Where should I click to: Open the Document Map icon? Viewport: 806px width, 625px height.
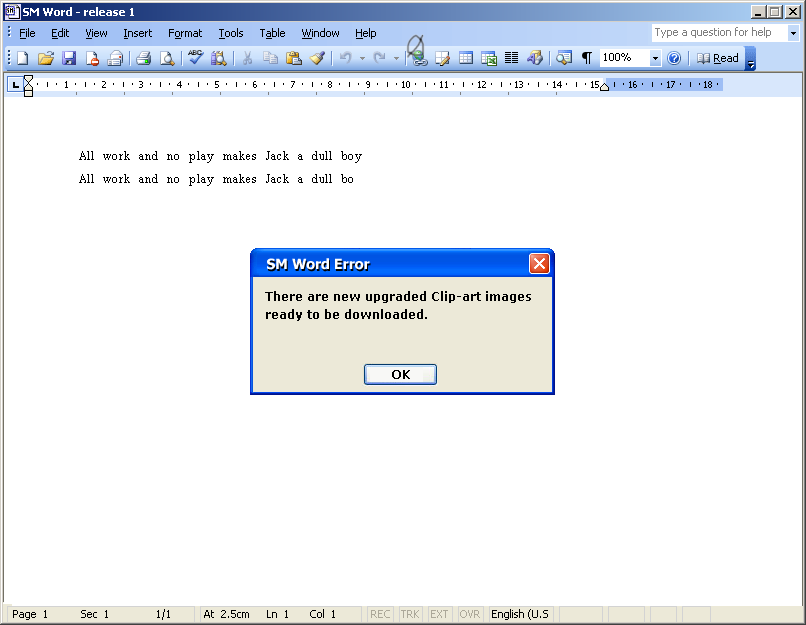[562, 57]
